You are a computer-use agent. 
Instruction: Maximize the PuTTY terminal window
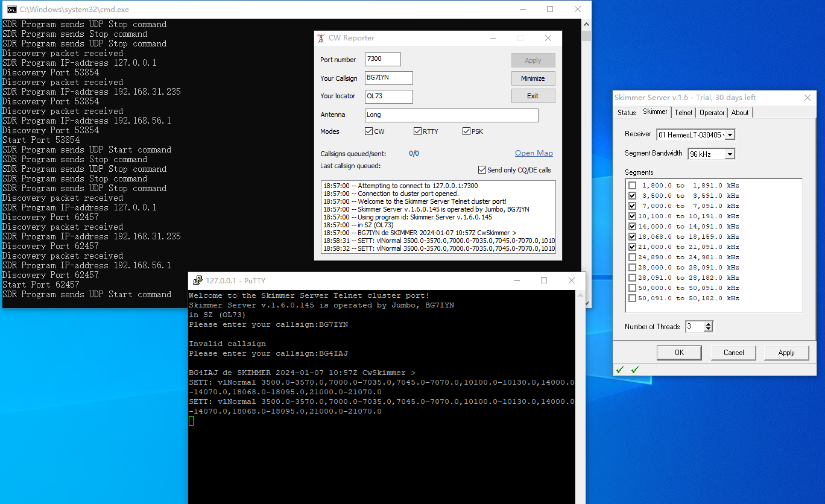544,280
